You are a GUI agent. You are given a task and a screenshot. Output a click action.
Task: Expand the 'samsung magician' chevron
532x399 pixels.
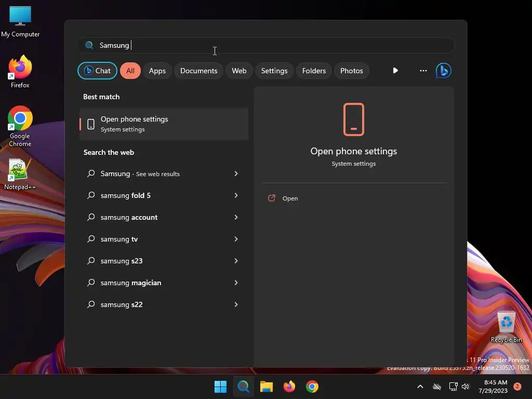pyautogui.click(x=236, y=283)
